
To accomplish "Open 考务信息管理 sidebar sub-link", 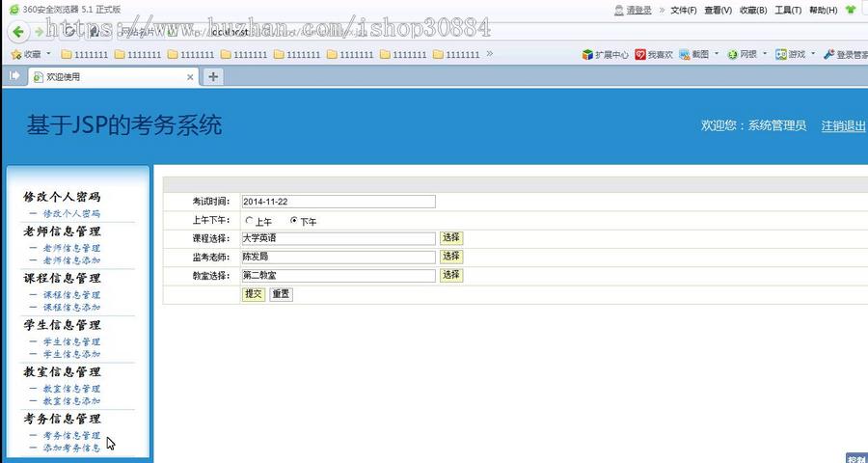I will point(71,435).
